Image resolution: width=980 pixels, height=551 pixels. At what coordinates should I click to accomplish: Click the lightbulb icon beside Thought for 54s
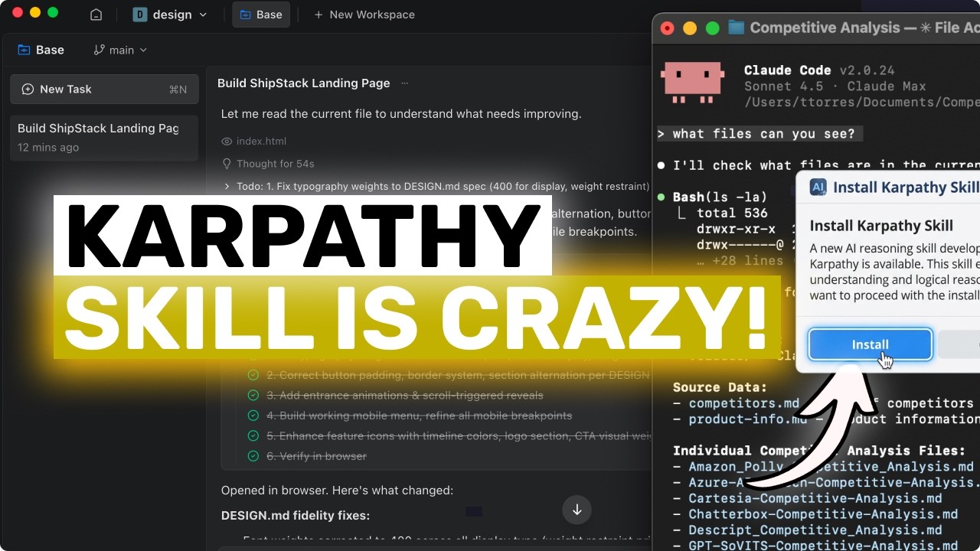(227, 164)
